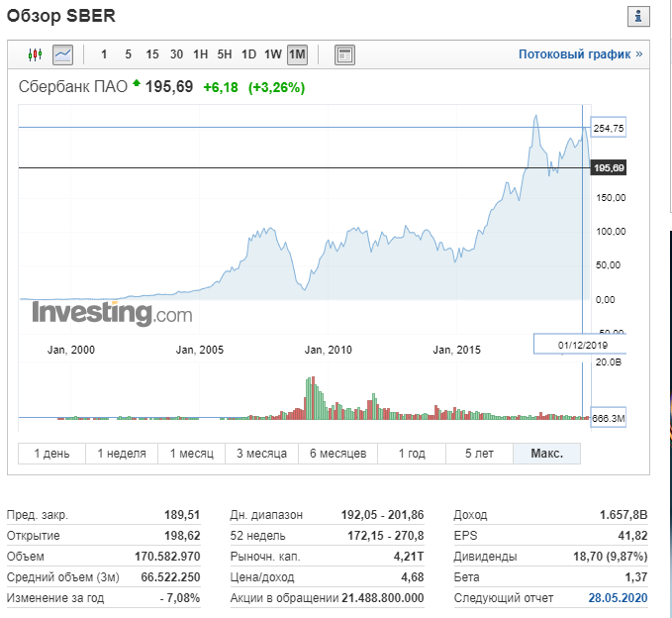672x618 pixels.
Task: Click the Бета value 1,37
Action: [x=636, y=577]
